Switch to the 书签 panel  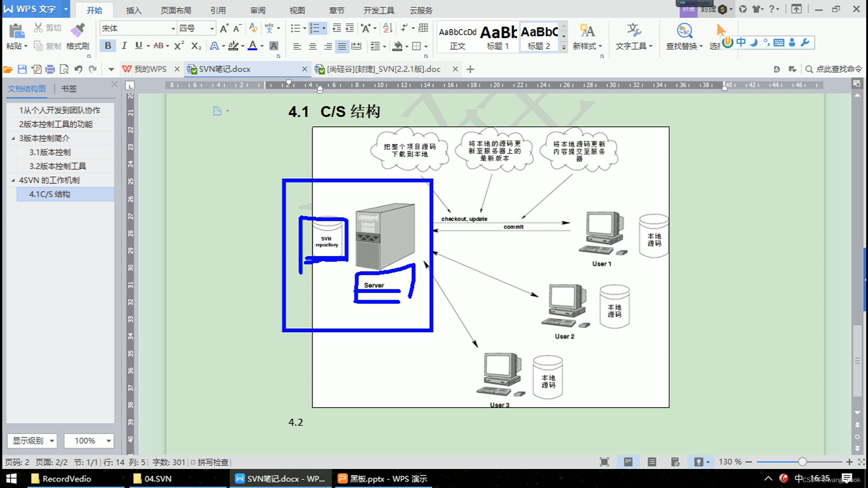69,89
